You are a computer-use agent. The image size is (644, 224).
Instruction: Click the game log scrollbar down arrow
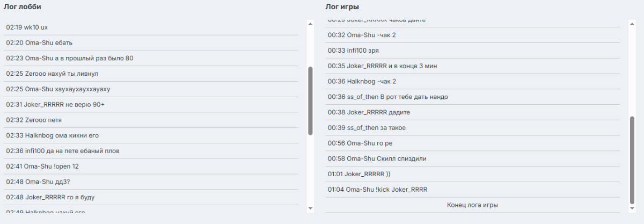click(x=632, y=208)
